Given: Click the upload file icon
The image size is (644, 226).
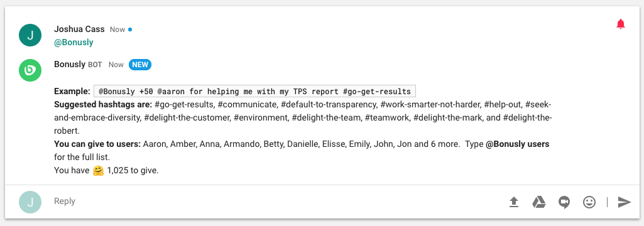Looking at the screenshot, I should [x=514, y=202].
